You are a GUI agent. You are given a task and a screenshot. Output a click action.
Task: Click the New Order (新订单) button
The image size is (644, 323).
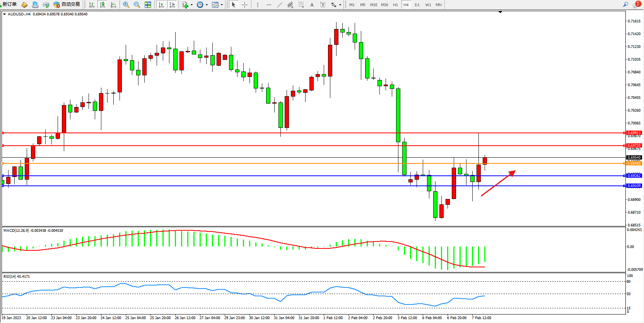tap(9, 5)
